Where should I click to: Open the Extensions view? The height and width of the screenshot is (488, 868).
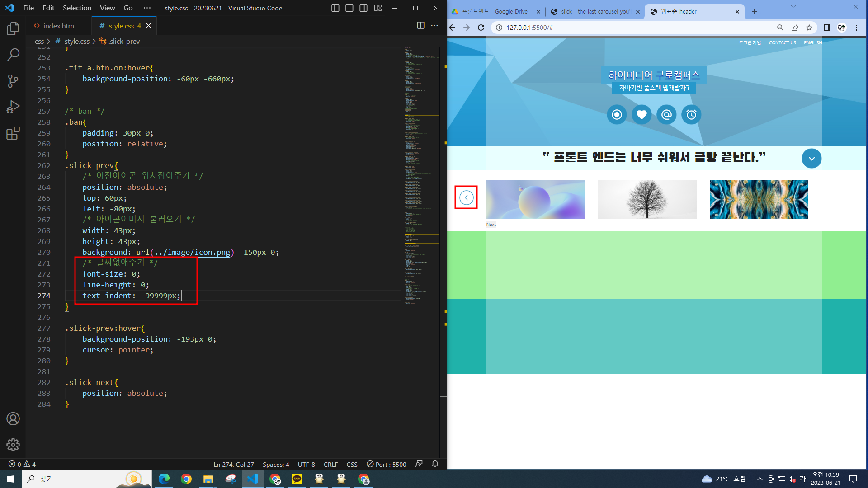pyautogui.click(x=13, y=133)
